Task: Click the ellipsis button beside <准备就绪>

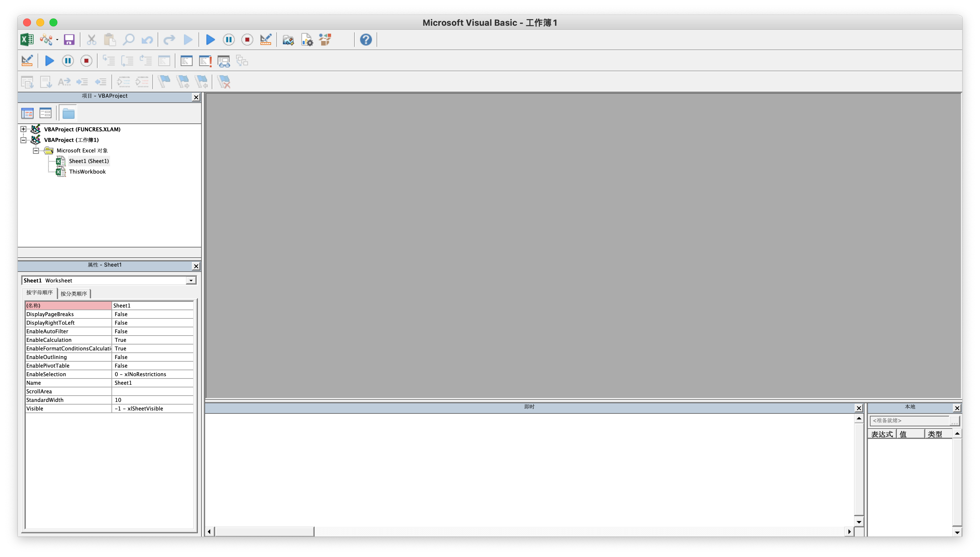Action: point(954,421)
